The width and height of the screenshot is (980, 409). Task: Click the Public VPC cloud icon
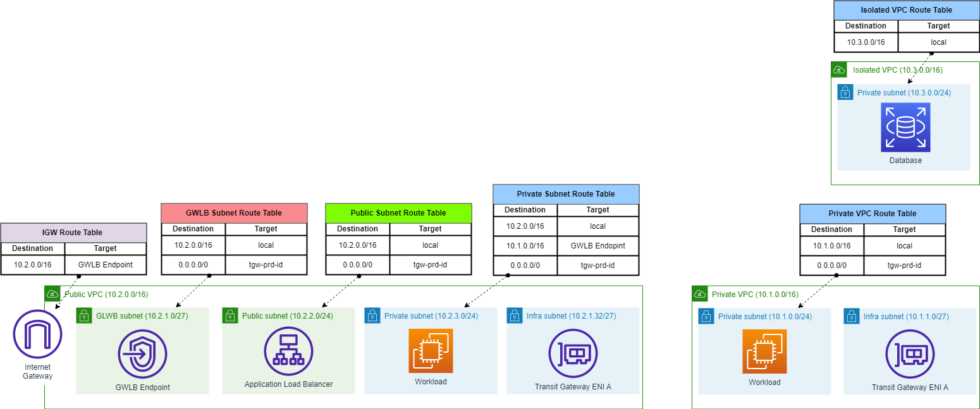click(52, 294)
